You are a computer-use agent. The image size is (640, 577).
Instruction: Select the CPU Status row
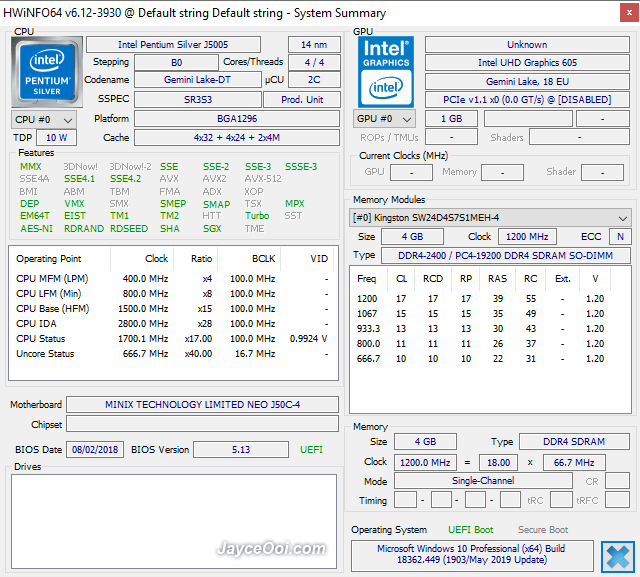pyautogui.click(x=173, y=339)
